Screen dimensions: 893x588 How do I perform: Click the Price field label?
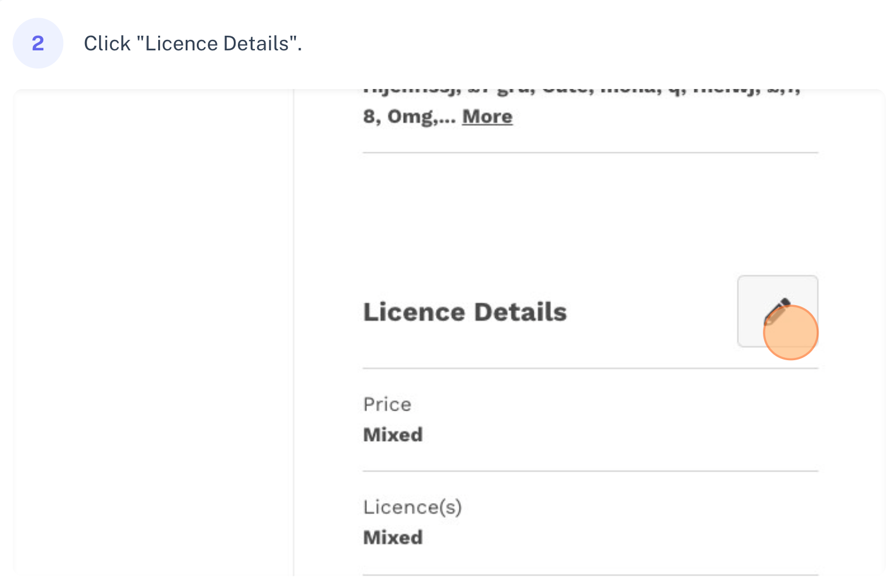(387, 404)
